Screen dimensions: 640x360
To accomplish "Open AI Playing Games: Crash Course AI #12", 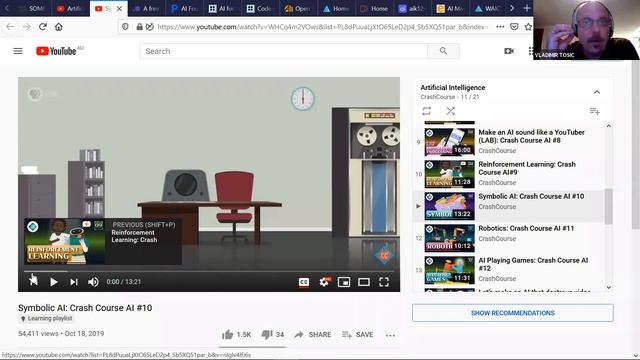I will [x=533, y=264].
